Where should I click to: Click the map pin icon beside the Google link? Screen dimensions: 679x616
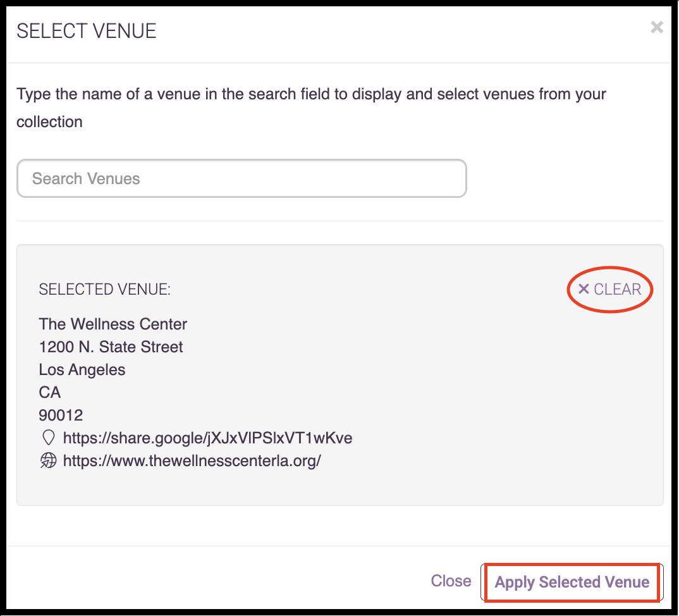coord(49,438)
